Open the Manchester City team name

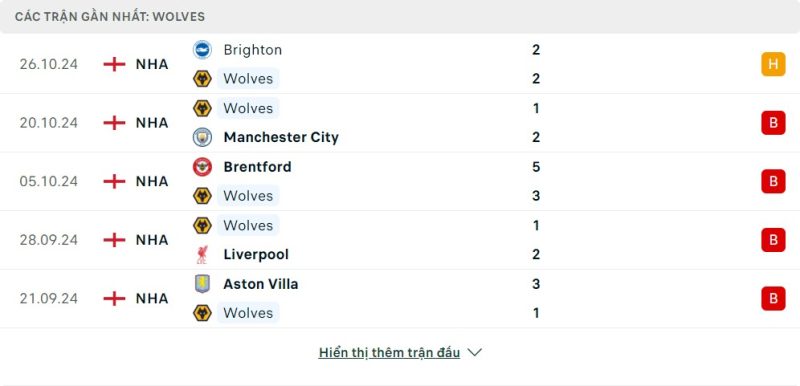pyautogui.click(x=281, y=137)
